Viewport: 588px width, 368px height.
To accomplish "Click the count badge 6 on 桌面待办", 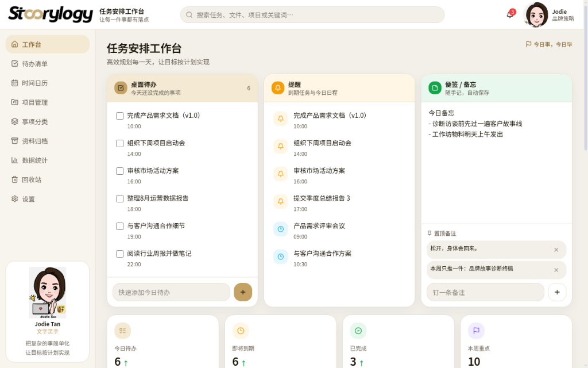I will coord(249,88).
